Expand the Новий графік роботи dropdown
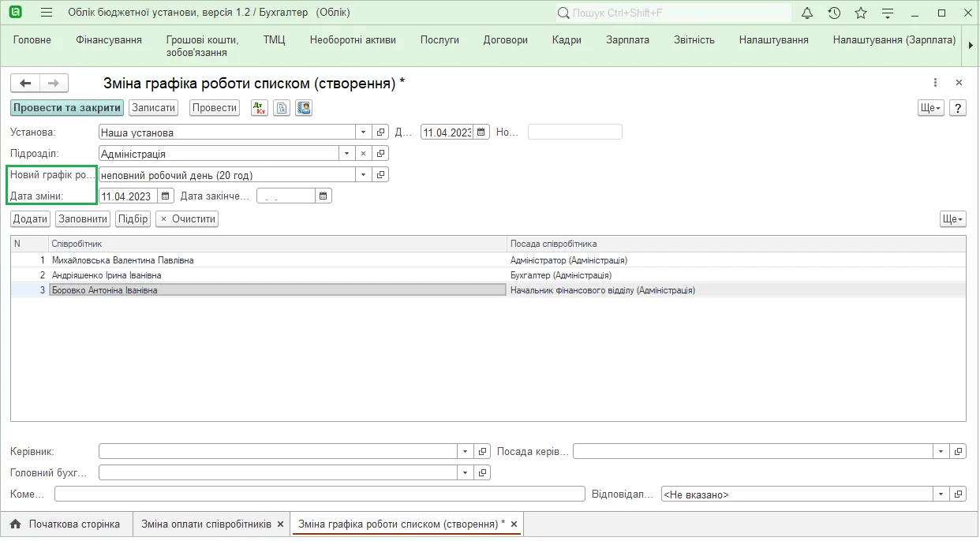This screenshot has width=980, height=541. (364, 175)
